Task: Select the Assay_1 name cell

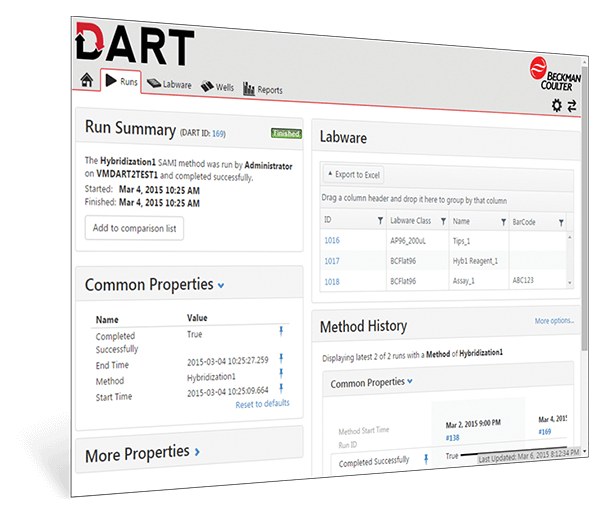Action: click(x=463, y=281)
